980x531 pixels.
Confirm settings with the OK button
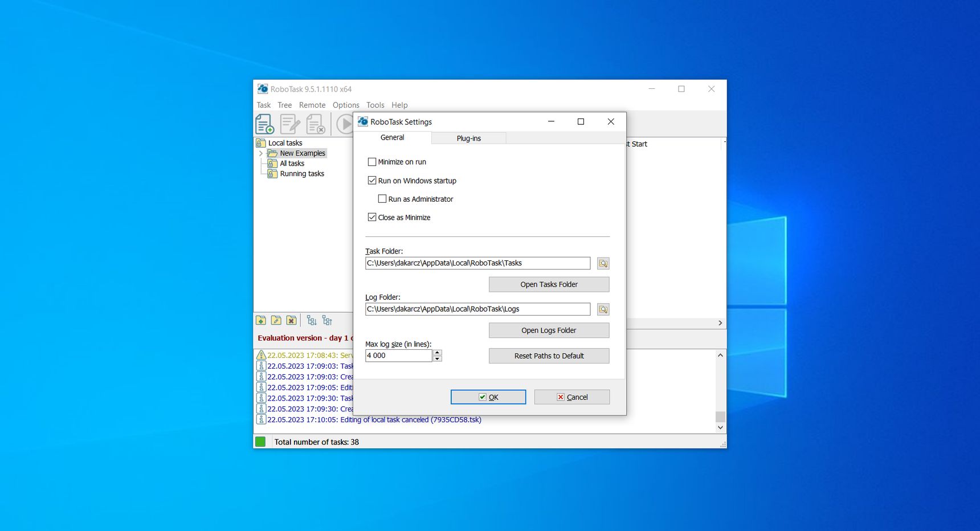tap(488, 397)
